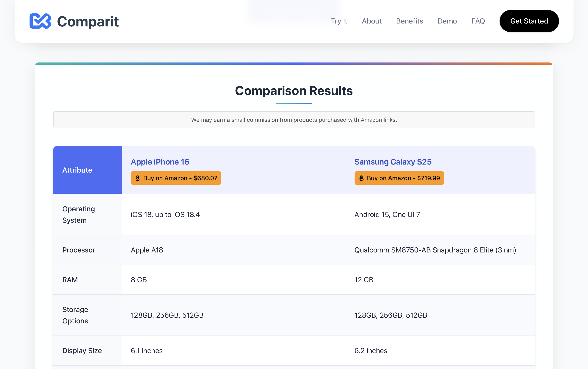Click the Comparison Results heading

pos(294,91)
